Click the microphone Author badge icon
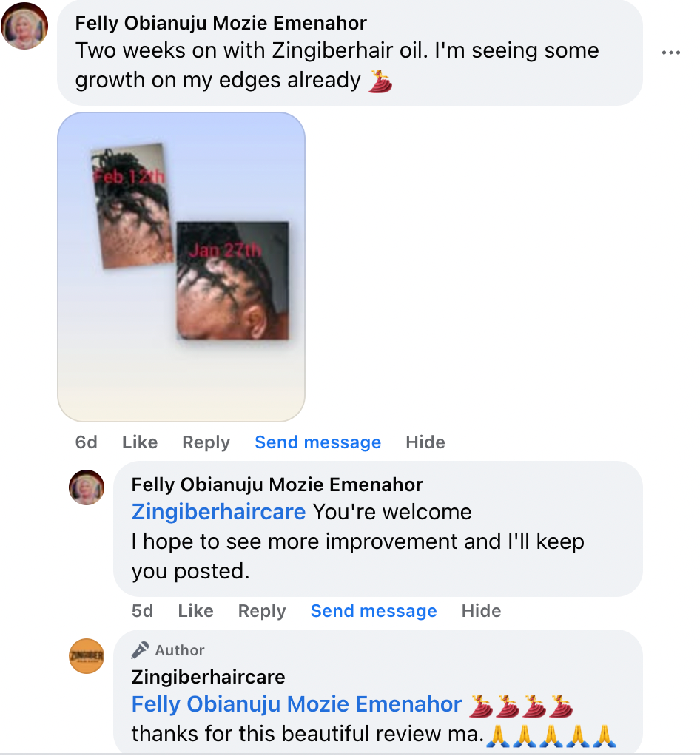Viewport: 700px width, 756px height. click(x=139, y=650)
